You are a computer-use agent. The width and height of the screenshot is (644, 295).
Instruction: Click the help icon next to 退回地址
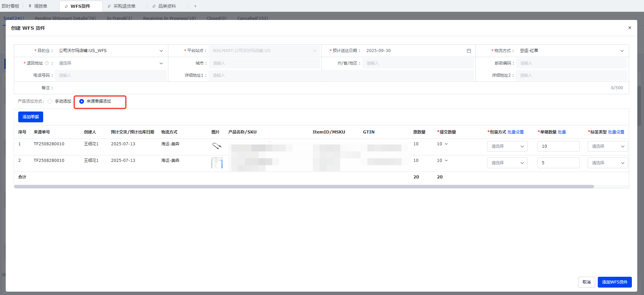[47, 63]
